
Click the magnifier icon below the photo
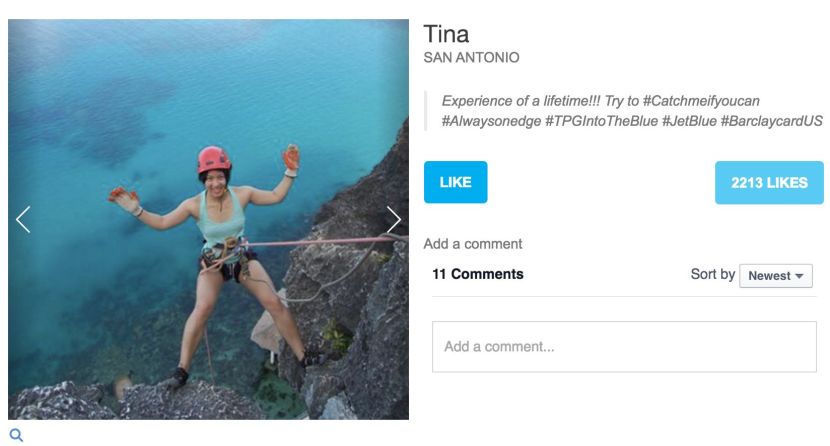pos(15,435)
